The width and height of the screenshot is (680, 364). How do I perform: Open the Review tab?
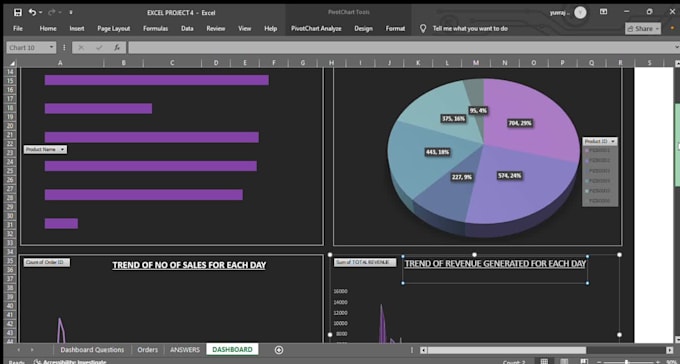tap(216, 29)
